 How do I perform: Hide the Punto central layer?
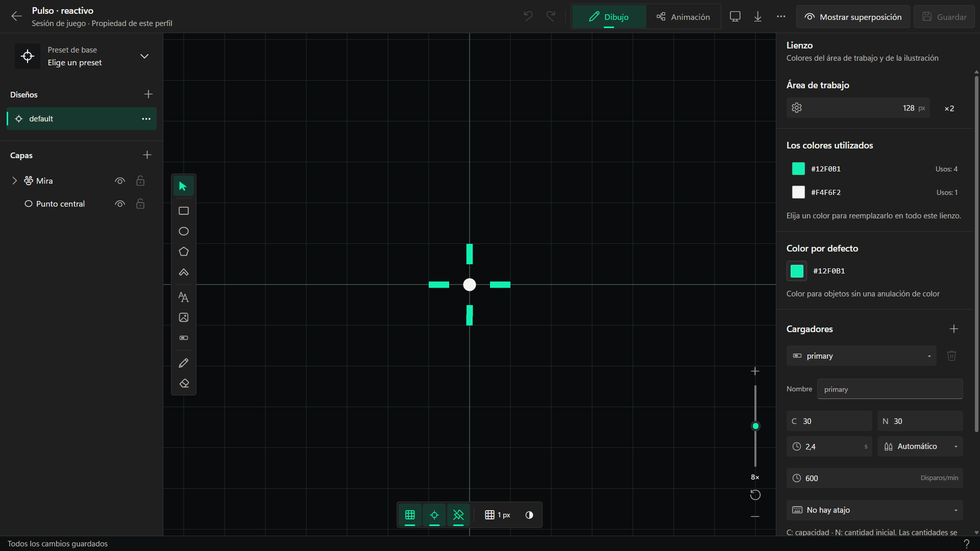coord(120,204)
